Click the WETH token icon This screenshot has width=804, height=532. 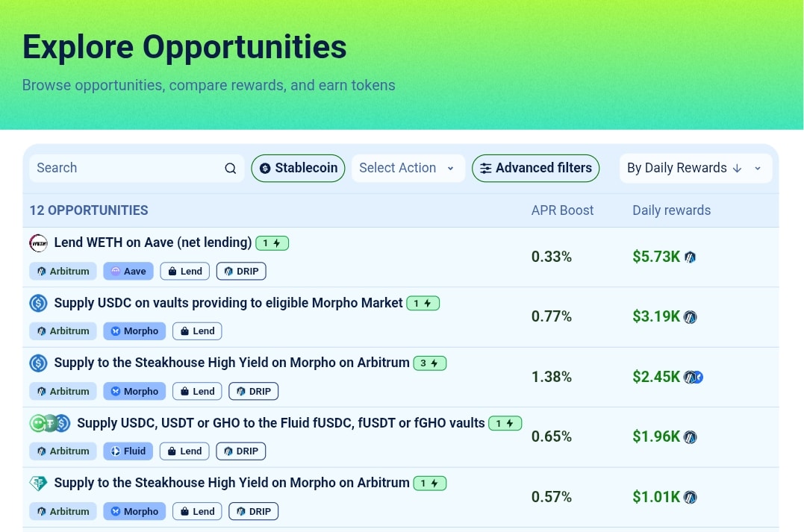[39, 243]
